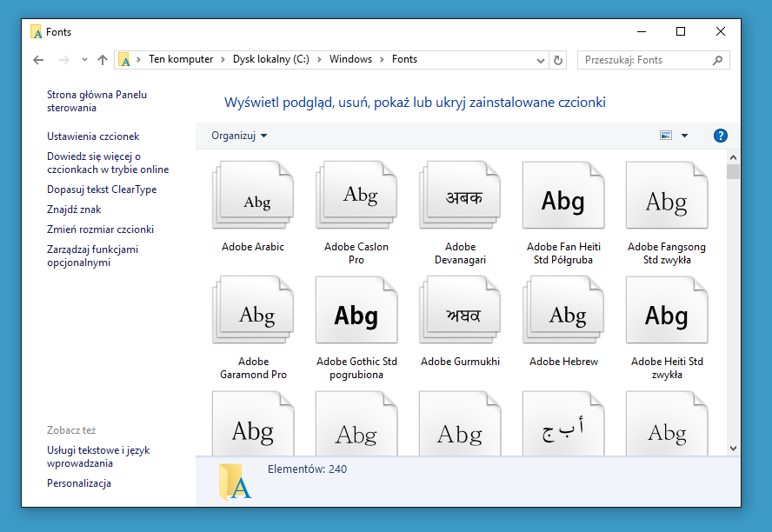Select the Adobe Gurmukhi font icon
Image resolution: width=772 pixels, height=532 pixels.
pos(460,321)
